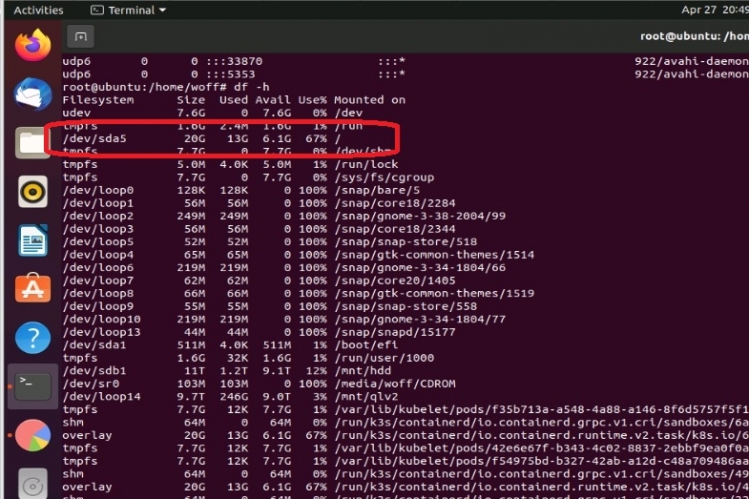Click the 'Mounted on' column header
Screen dimensions: 749x499
(x=370, y=100)
